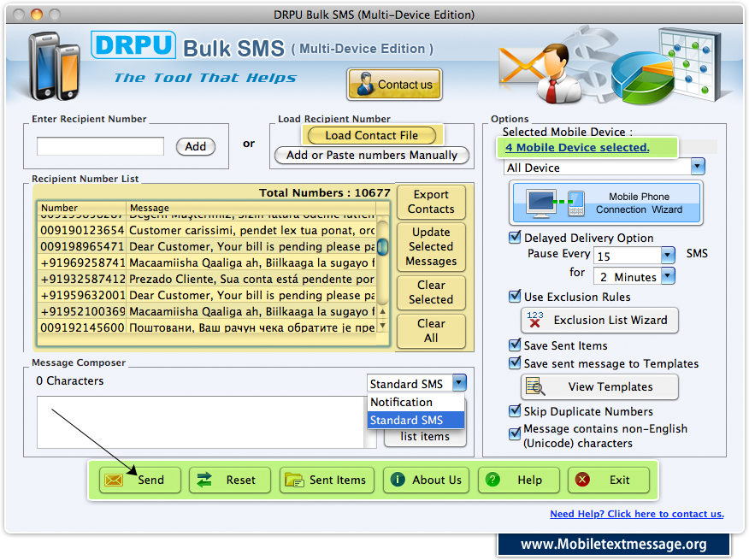Click inside the message composer text area
The width and height of the screenshot is (749, 560).
click(x=201, y=421)
